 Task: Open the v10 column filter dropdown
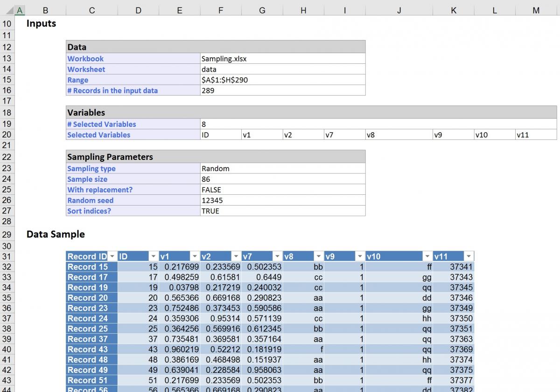427,256
